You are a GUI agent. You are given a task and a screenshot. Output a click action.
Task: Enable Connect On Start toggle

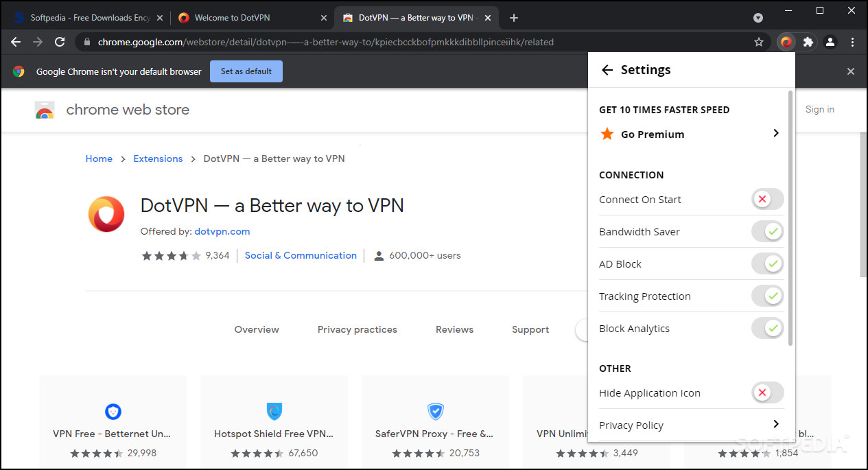[767, 200]
